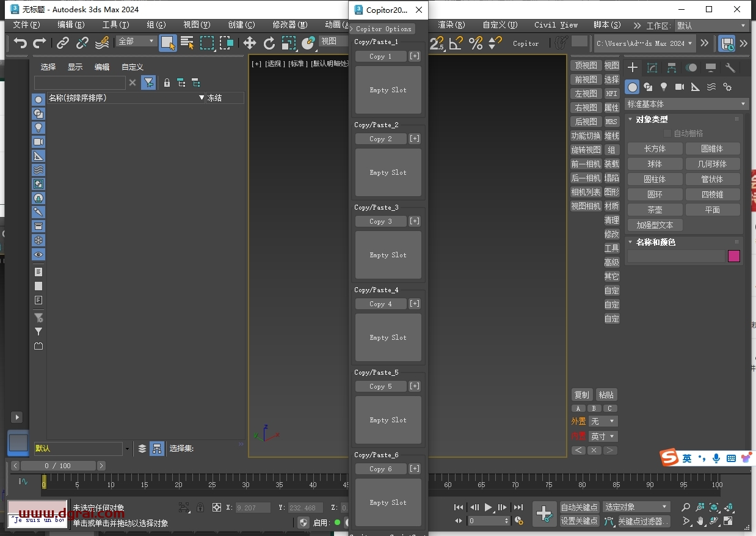
Task: Activate the Select and Rotate tool
Action: coord(269,43)
